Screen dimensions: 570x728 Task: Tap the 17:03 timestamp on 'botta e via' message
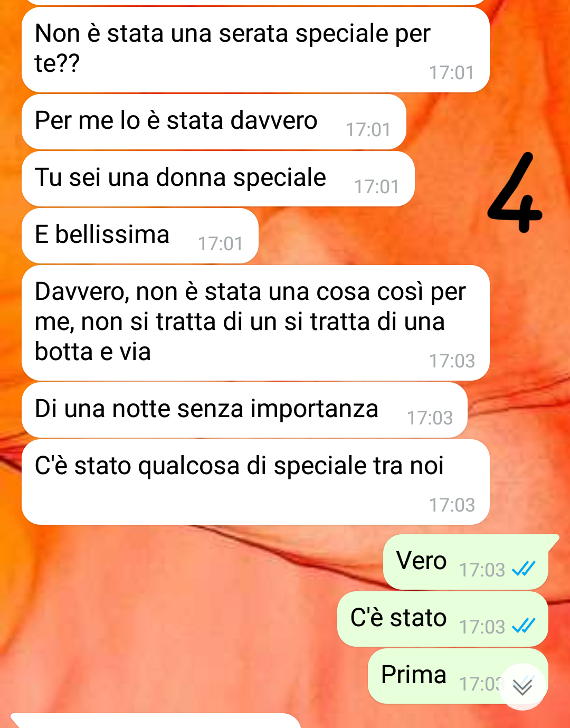pyautogui.click(x=452, y=361)
